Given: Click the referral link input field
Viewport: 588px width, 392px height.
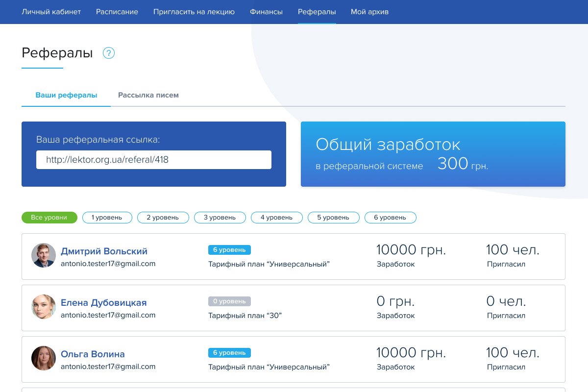Looking at the screenshot, I should (x=153, y=160).
